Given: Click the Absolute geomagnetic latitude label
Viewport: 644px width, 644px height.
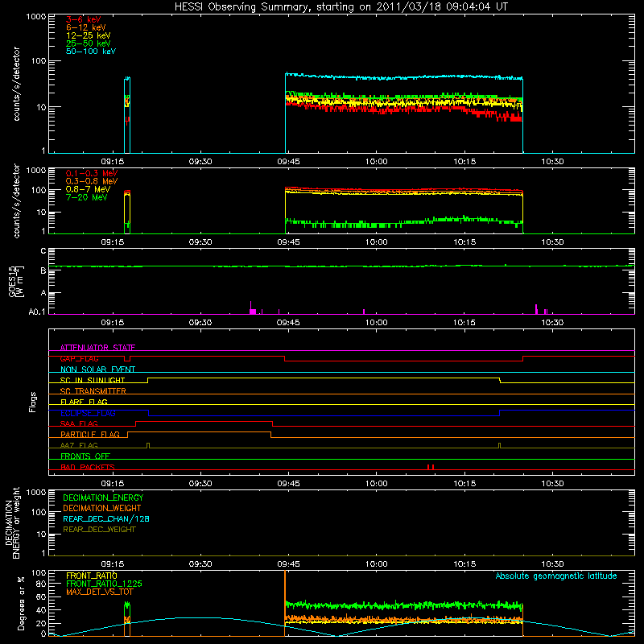Looking at the screenshot, I should [556, 576].
